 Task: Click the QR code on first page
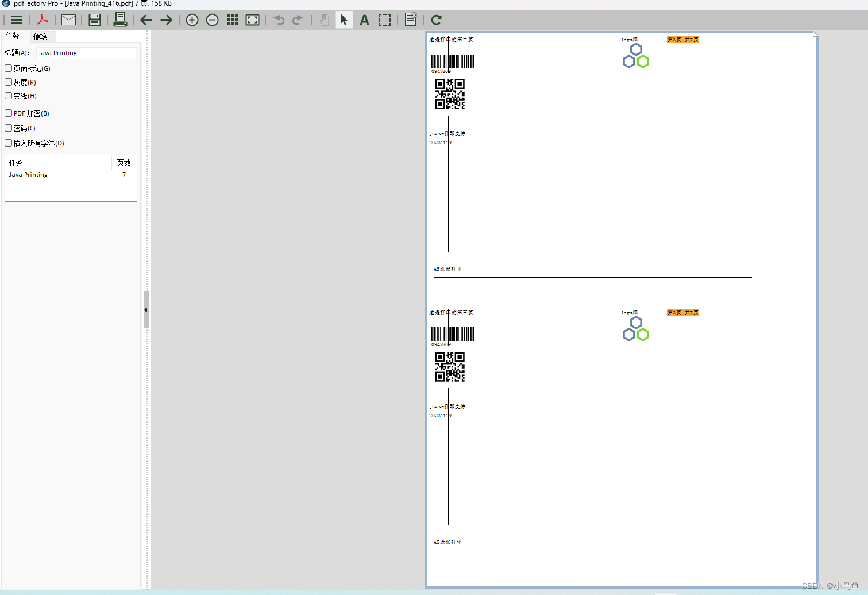pyautogui.click(x=450, y=94)
